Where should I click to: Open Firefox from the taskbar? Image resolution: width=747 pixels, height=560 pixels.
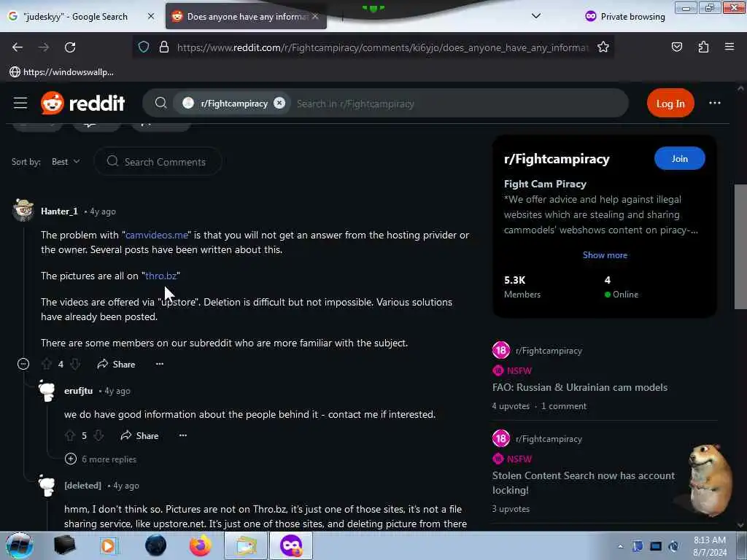click(200, 545)
